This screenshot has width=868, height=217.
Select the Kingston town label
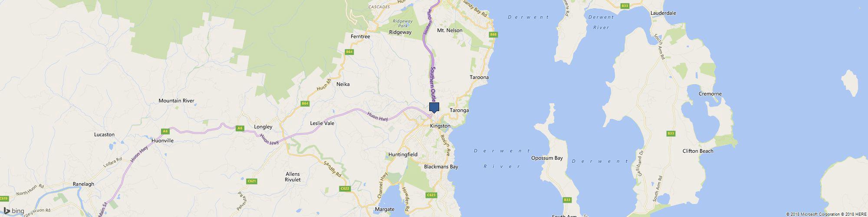[440, 126]
